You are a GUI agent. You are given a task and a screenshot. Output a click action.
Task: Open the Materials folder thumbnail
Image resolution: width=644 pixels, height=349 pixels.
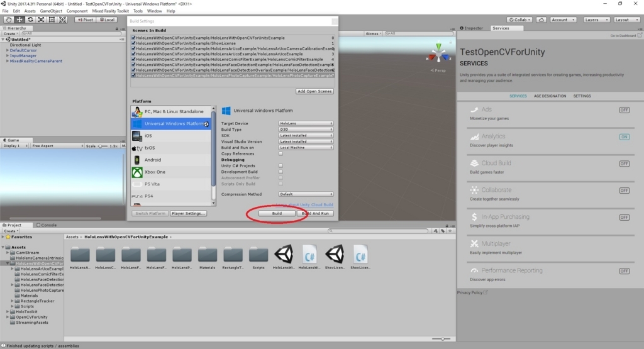[208, 257]
